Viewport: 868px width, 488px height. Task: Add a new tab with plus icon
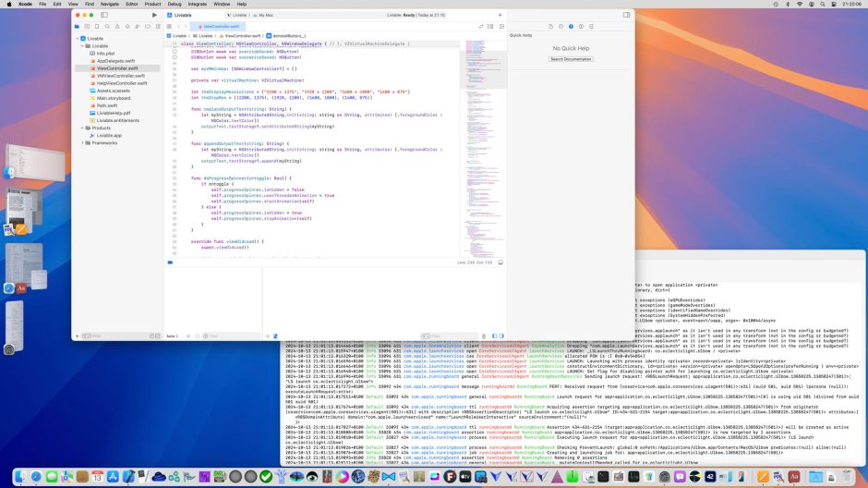500,15
